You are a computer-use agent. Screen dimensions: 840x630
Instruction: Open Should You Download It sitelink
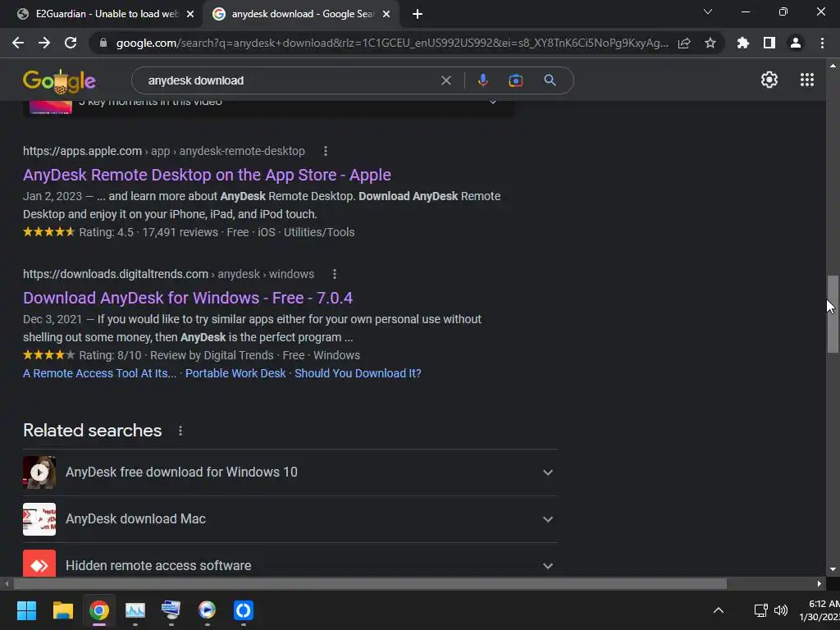point(358,373)
